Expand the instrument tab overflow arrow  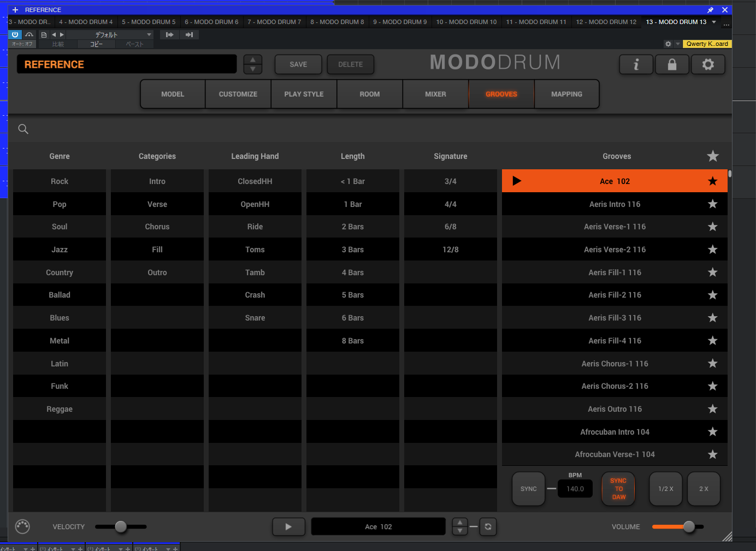point(714,22)
